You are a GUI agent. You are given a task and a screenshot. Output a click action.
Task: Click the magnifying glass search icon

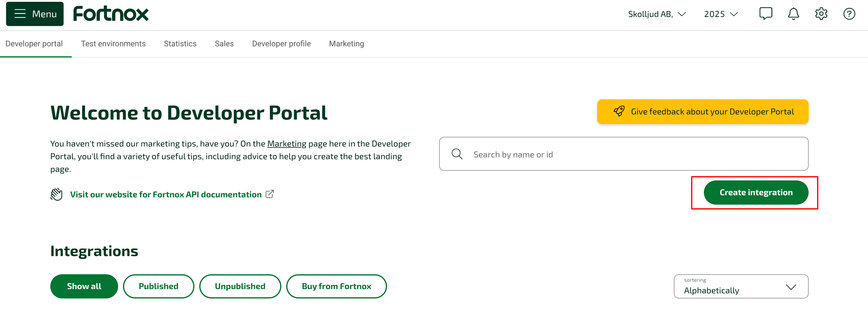[457, 154]
